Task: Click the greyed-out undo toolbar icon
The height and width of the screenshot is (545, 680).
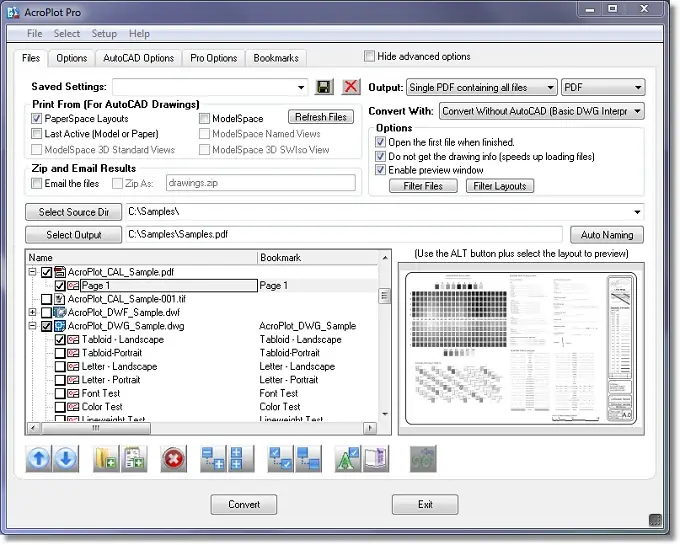Action: coord(423,458)
